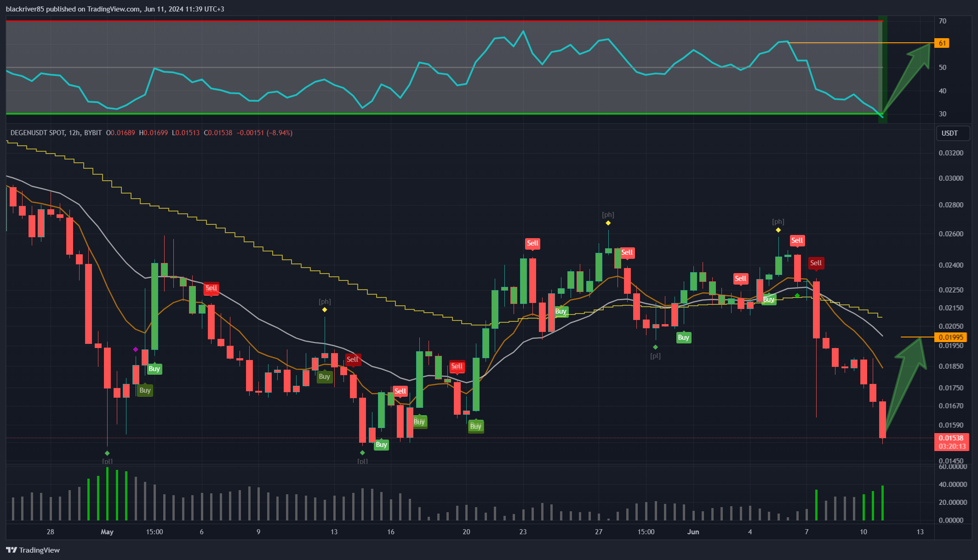This screenshot has width=978, height=560.
Task: Click the 6 date on time axis
Action: click(x=201, y=532)
